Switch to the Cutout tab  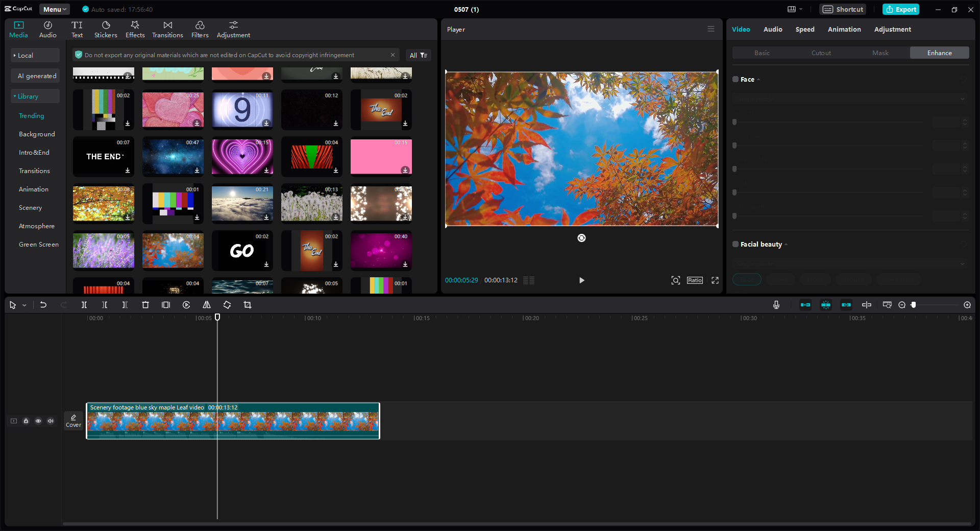click(821, 53)
